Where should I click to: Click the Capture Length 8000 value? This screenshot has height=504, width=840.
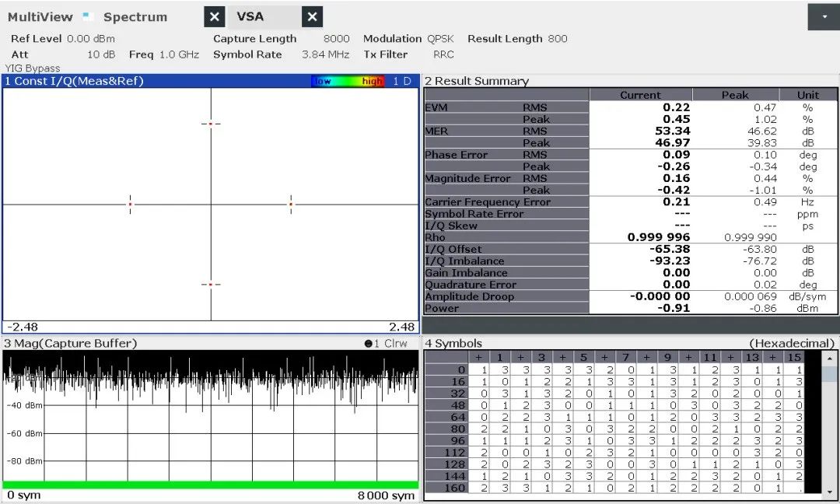coord(337,39)
